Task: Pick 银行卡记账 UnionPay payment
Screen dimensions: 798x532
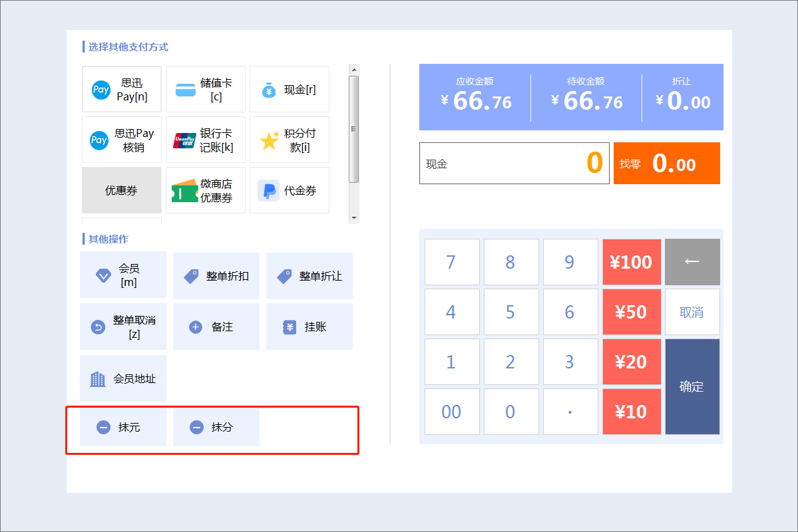Action: coord(206,140)
